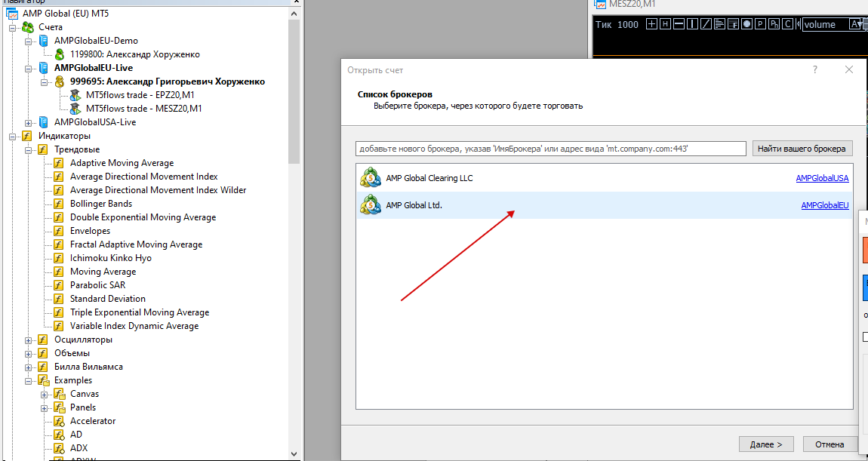Viewport: 868px width, 461px height.
Task: Click navigator scrollbar up arrow
Action: (x=294, y=14)
